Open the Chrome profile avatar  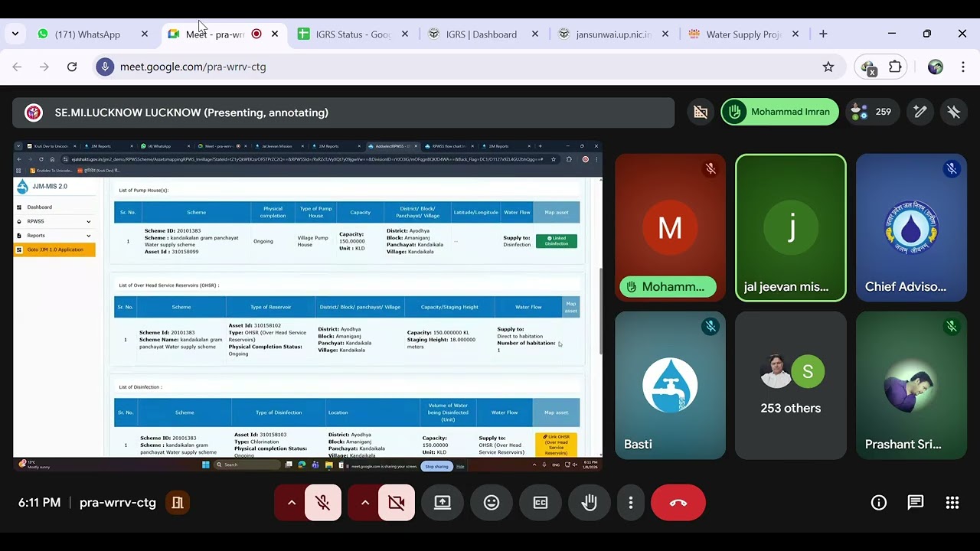coord(936,67)
